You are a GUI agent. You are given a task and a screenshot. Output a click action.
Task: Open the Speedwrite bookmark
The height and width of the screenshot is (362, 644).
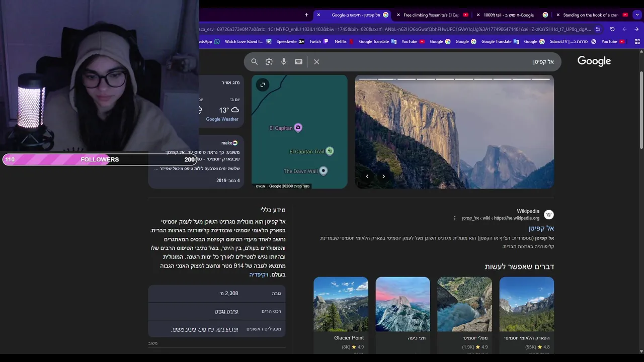click(290, 42)
